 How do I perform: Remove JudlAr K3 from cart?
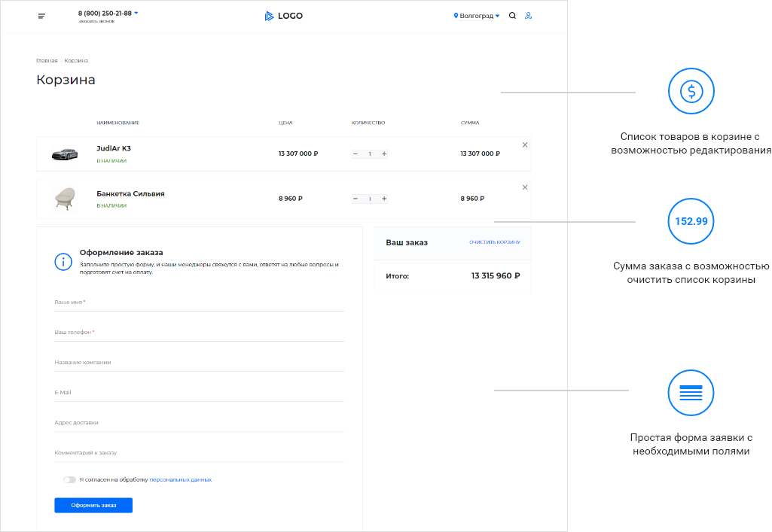(x=525, y=144)
